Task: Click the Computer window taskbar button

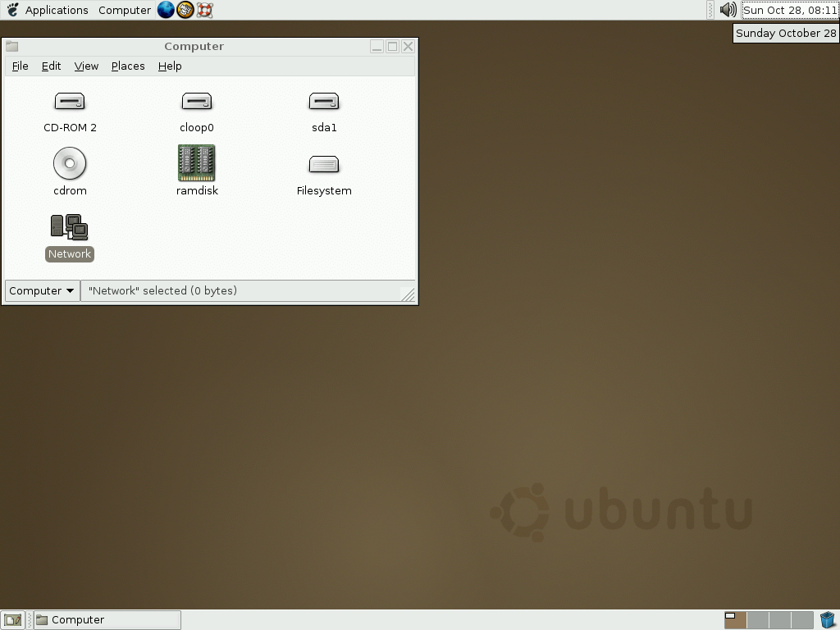Action: [107, 619]
